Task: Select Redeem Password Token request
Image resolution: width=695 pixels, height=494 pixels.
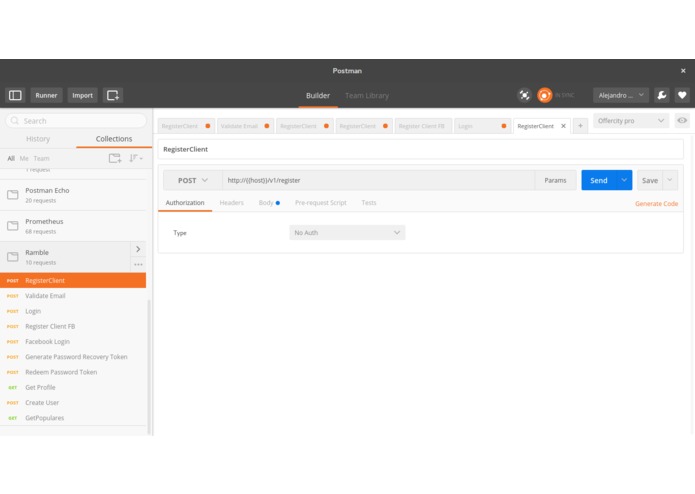Action: pyautogui.click(x=73, y=373)
